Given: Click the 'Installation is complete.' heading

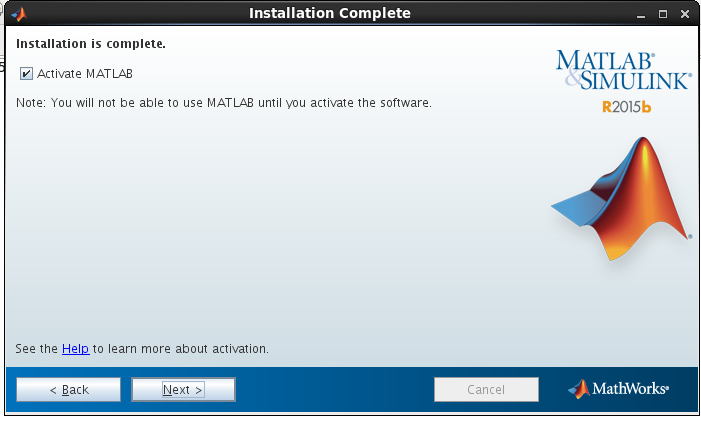Looking at the screenshot, I should [91, 44].
